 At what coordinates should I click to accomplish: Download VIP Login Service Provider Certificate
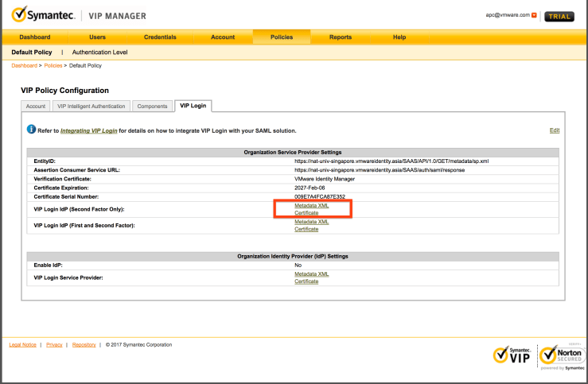click(306, 281)
